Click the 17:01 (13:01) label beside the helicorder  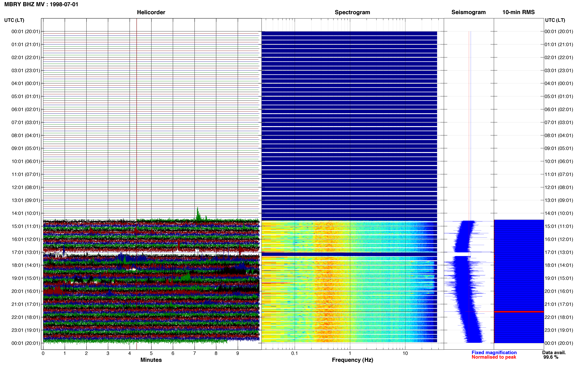(x=26, y=252)
